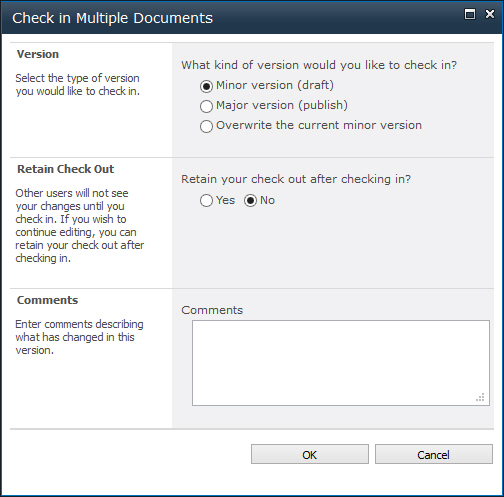This screenshot has width=504, height=497.
Task: Select the Minor version (draft) radio button
Action: coord(206,86)
